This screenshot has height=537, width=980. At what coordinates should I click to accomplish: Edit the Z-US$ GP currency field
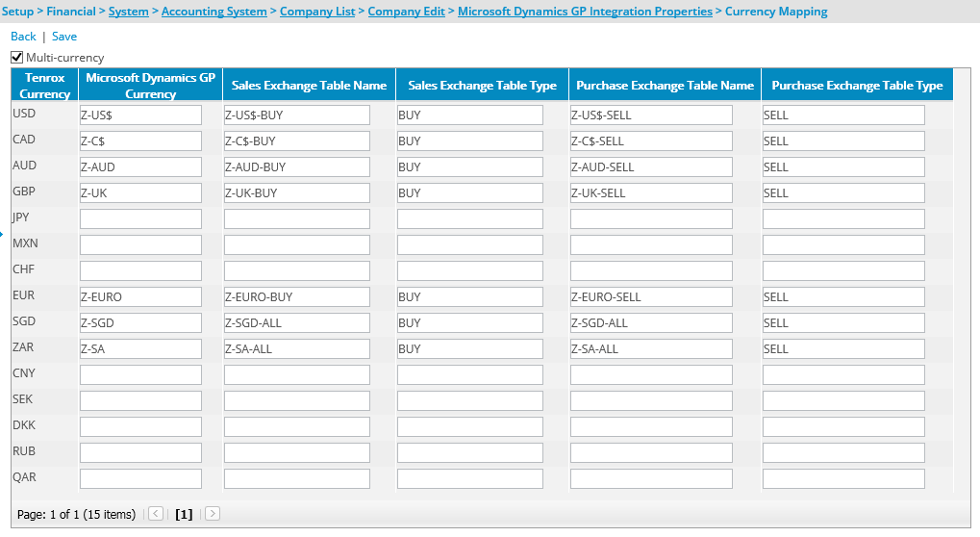tap(140, 115)
